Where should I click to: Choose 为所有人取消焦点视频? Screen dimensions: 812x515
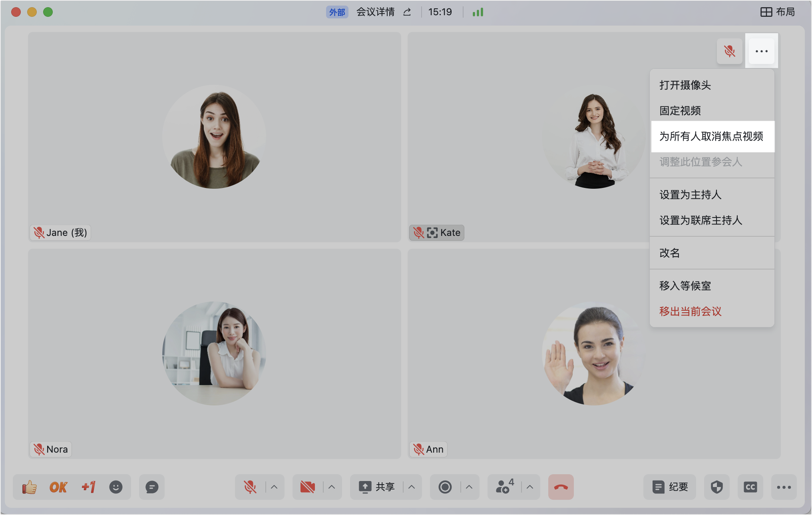(712, 136)
